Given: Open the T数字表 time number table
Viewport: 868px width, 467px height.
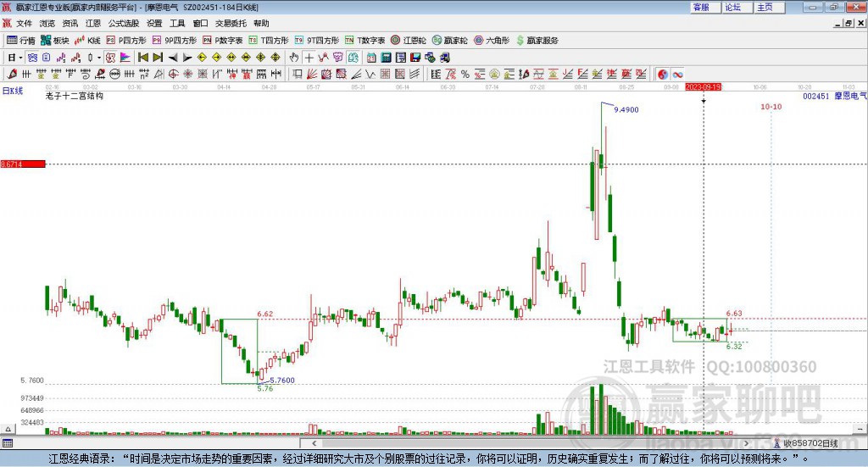Looking at the screenshot, I should click(x=364, y=41).
